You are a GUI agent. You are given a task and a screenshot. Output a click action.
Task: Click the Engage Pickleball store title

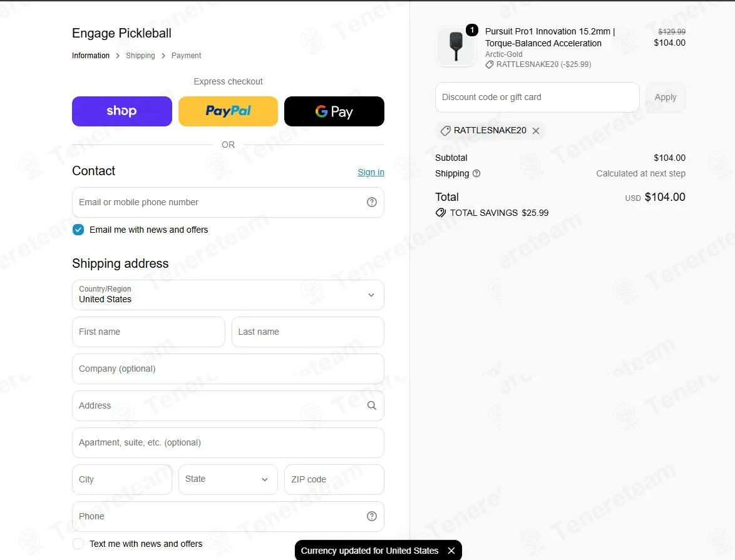121,33
